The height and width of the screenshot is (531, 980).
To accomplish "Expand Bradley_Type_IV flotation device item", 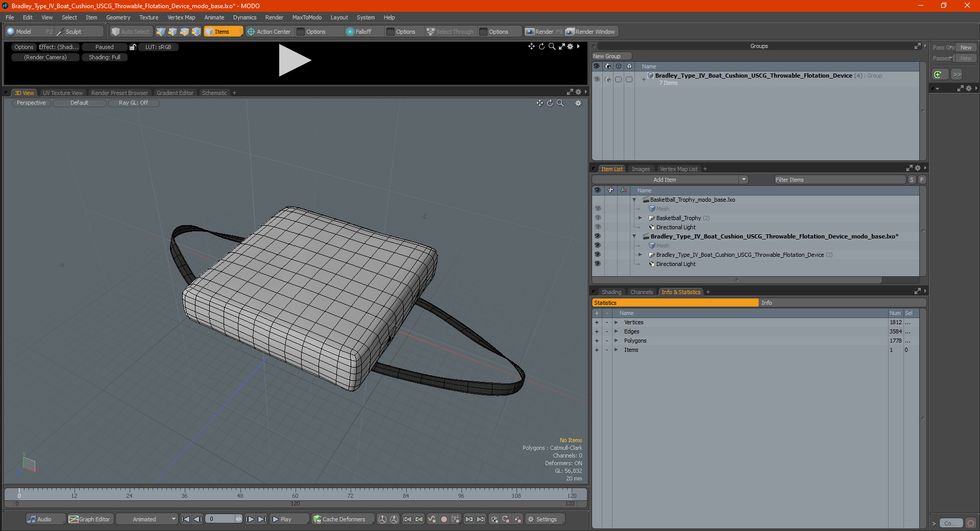I will [x=640, y=255].
